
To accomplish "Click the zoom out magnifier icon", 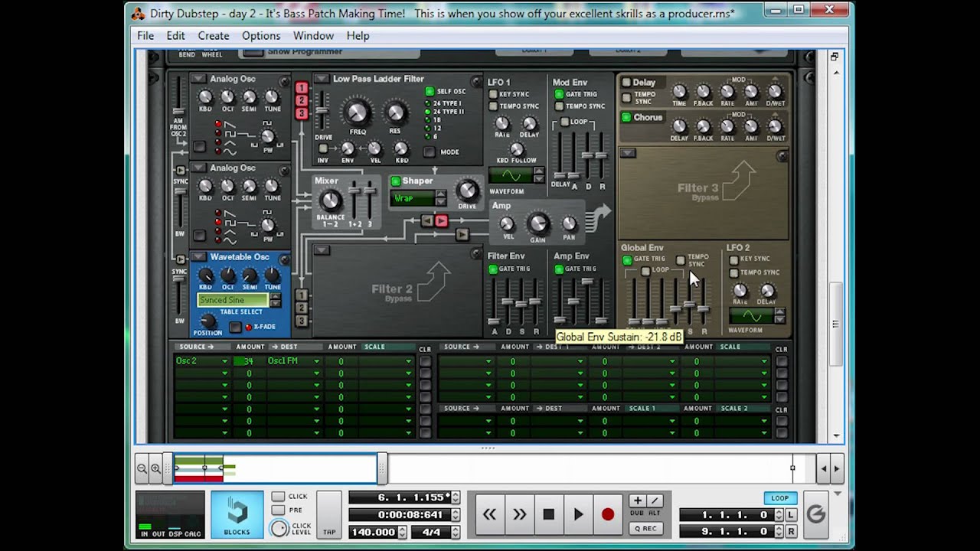I will [142, 468].
